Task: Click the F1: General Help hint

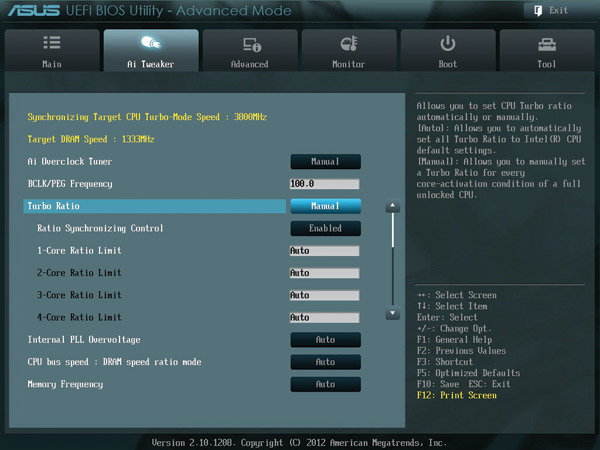Action: pyautogui.click(x=455, y=340)
